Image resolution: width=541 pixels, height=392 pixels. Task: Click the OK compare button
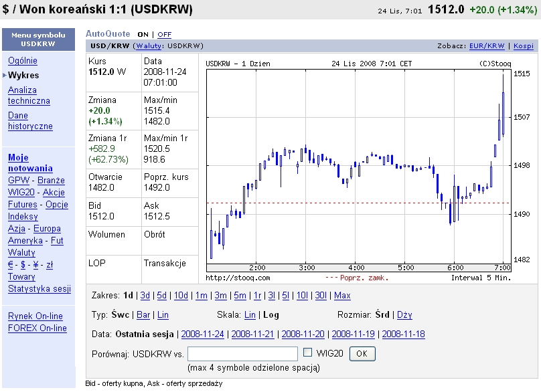[362, 354]
